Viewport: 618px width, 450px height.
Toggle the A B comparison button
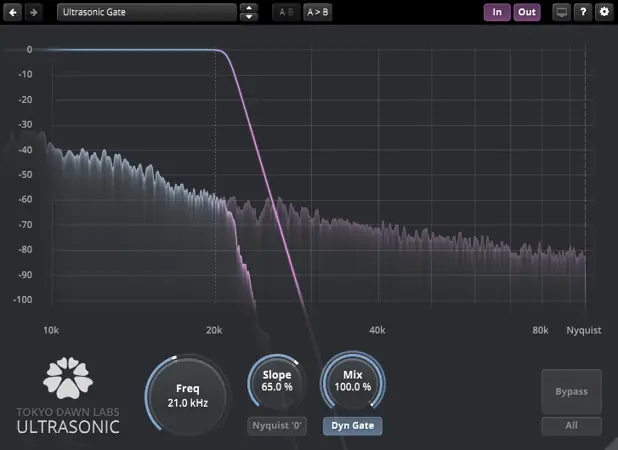click(x=287, y=12)
